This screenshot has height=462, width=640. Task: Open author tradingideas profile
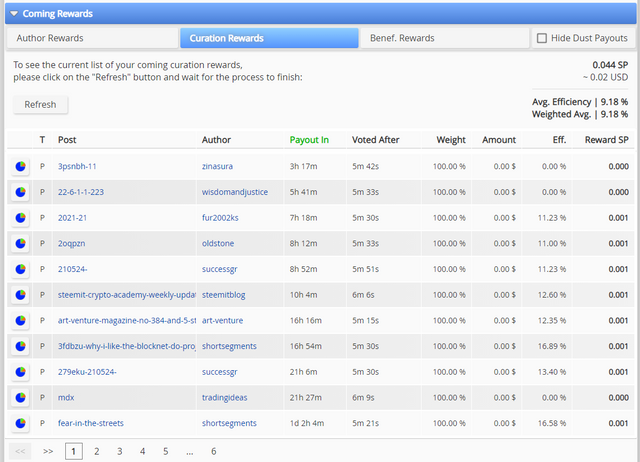click(224, 398)
